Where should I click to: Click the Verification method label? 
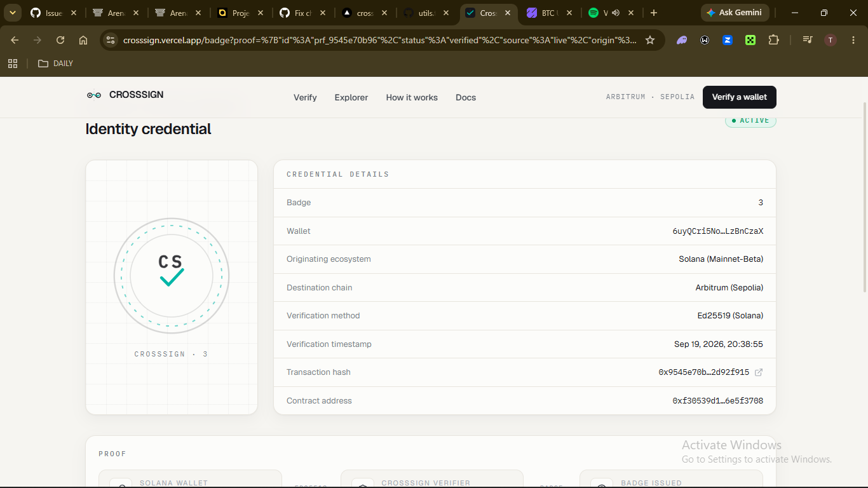323,316
